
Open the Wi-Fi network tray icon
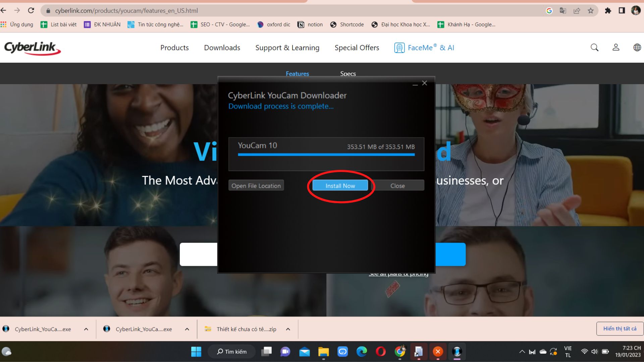pos(584,352)
